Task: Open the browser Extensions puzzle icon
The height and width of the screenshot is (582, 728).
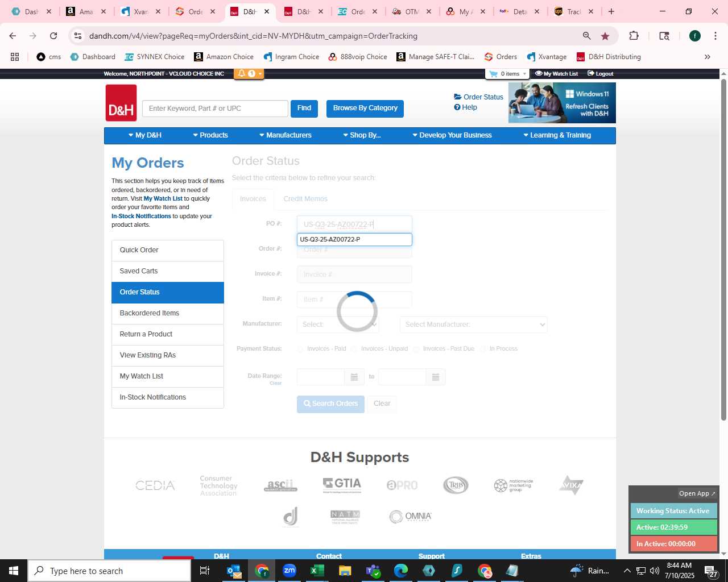Action: coord(634,36)
